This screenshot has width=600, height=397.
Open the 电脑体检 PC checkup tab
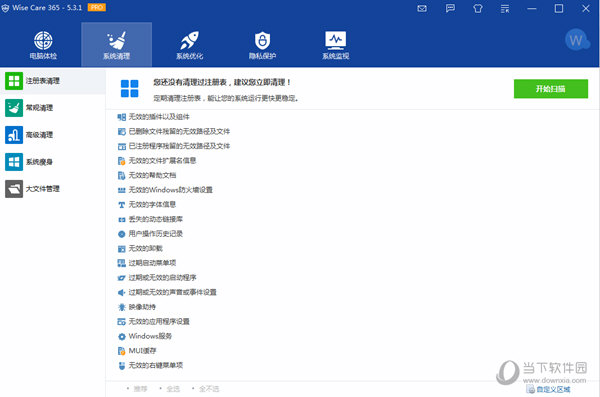pyautogui.click(x=43, y=45)
